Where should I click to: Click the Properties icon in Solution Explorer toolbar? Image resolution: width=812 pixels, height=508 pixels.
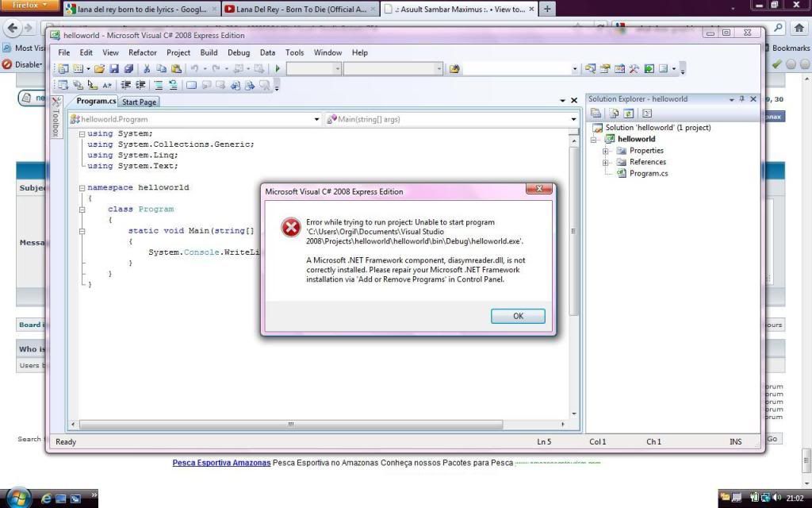tap(596, 114)
